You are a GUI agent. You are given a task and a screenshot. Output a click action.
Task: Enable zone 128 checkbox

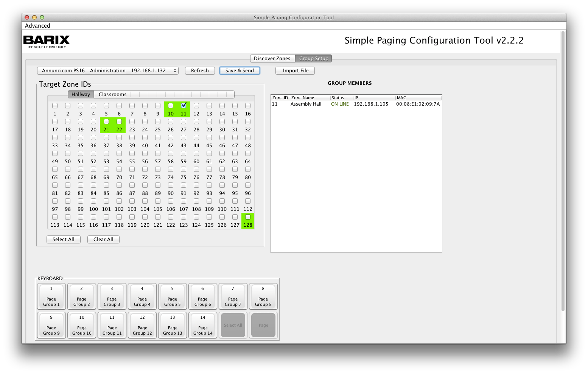(248, 217)
